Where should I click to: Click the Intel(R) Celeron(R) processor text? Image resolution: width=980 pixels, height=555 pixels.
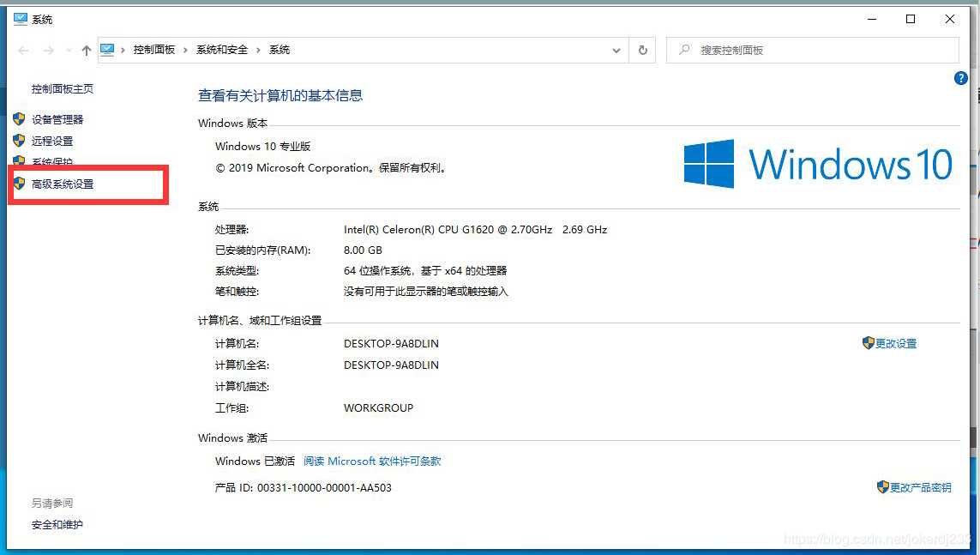point(475,229)
